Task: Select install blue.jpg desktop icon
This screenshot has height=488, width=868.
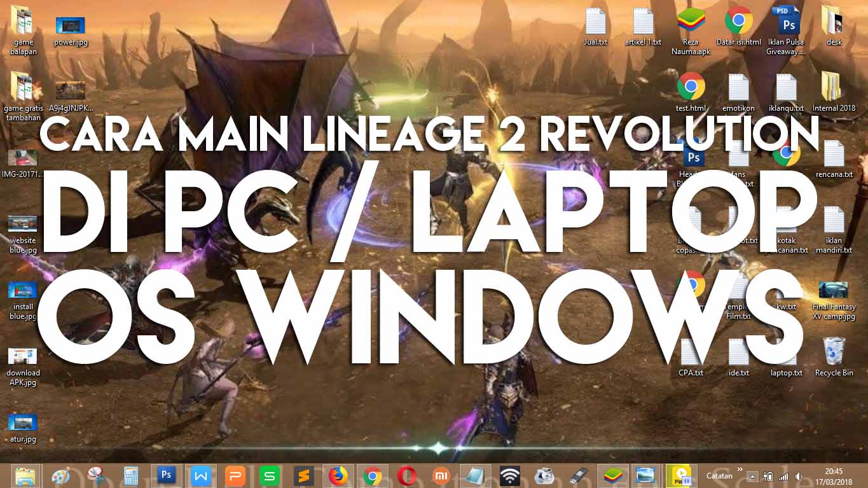Action: click(23, 300)
